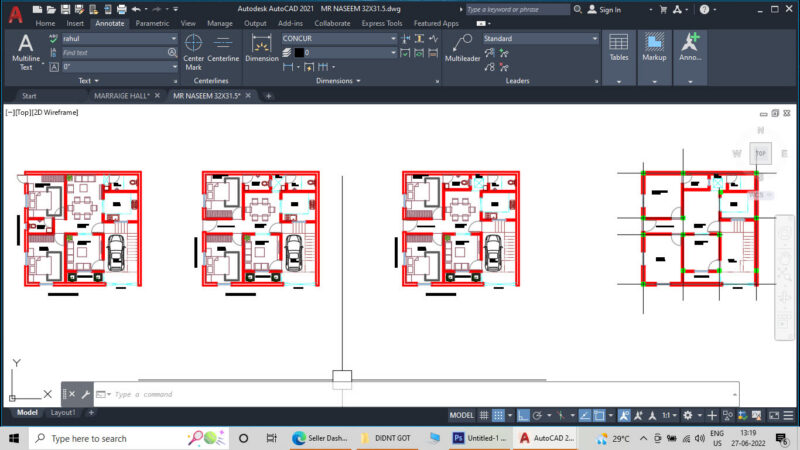Click the Save icon in quick access toolbar
The image size is (800, 450).
click(x=65, y=9)
